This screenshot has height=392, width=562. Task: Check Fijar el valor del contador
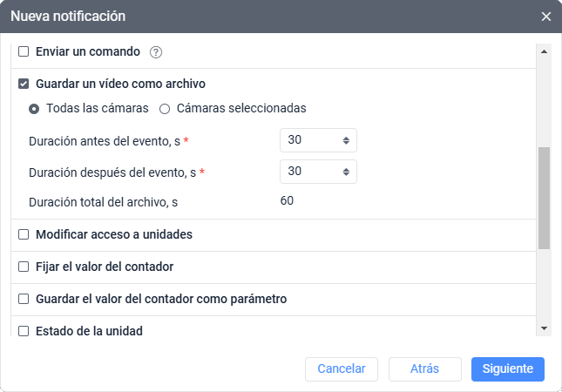click(x=24, y=267)
